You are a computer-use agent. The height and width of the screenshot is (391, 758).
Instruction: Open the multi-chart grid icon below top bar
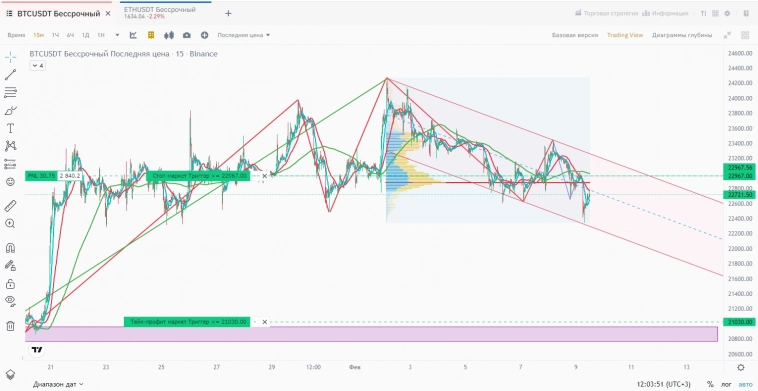pos(745,35)
